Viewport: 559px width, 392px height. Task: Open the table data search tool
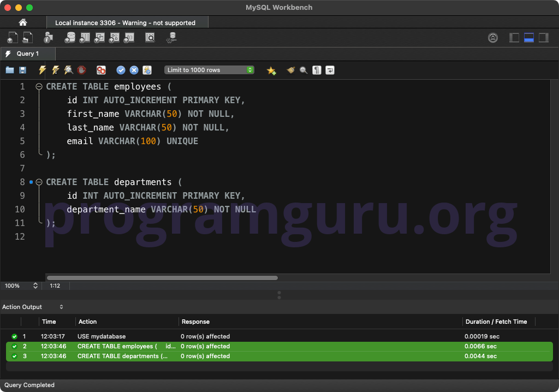coord(150,37)
